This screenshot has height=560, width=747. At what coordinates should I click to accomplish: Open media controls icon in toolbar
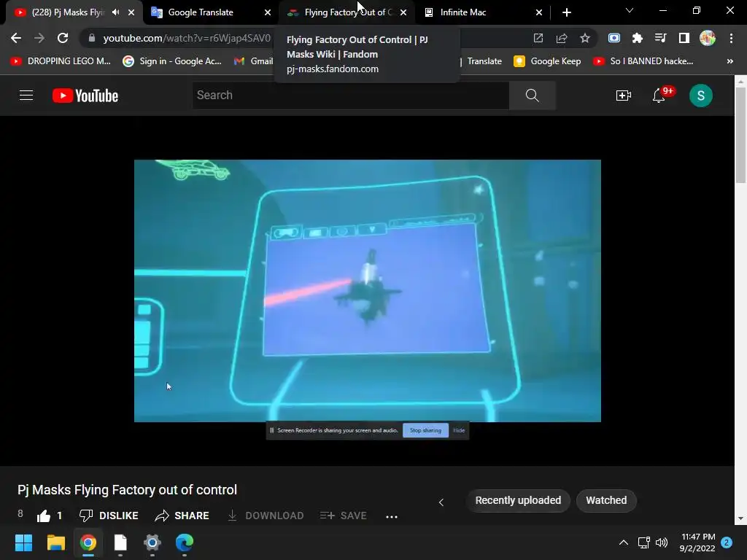click(x=660, y=38)
